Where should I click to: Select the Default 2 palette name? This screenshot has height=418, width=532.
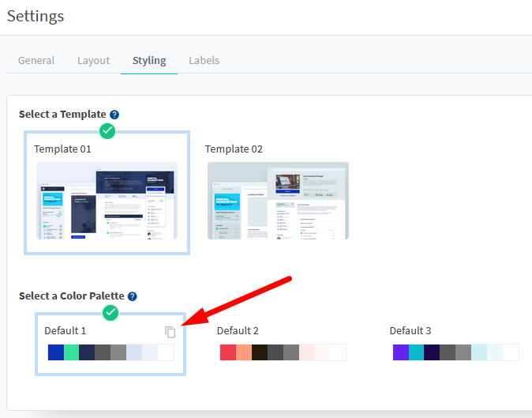pyautogui.click(x=238, y=331)
